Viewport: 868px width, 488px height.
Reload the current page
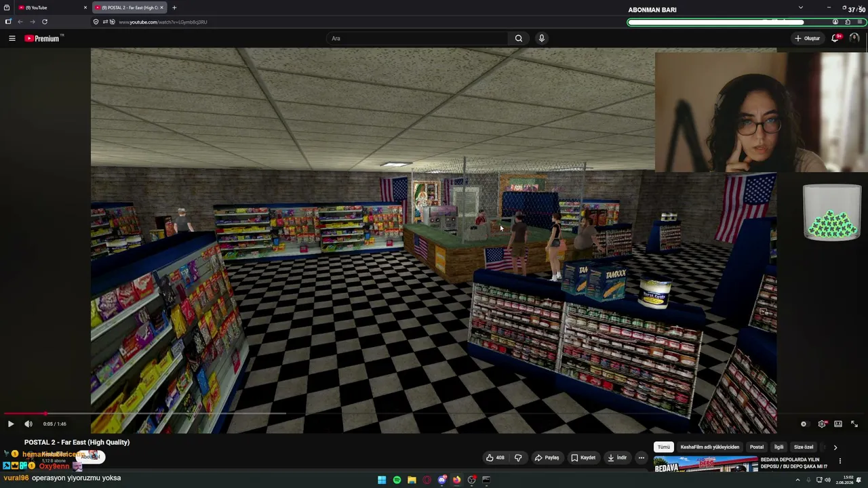pyautogui.click(x=45, y=22)
